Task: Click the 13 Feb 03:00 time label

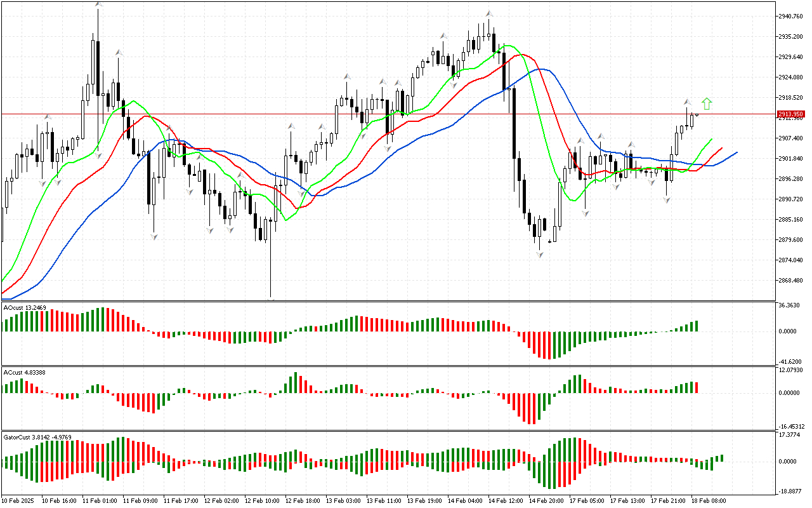Action: click(x=343, y=501)
